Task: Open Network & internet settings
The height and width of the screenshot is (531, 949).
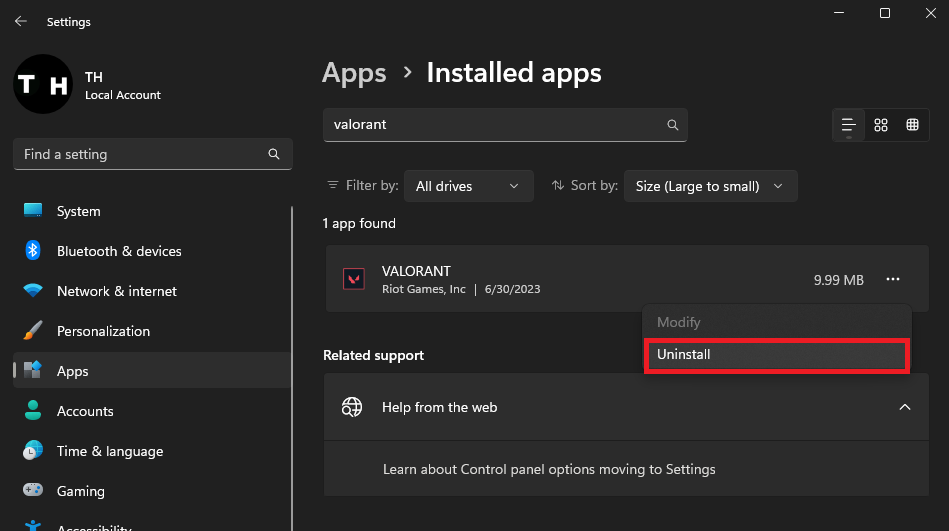Action: coord(116,291)
